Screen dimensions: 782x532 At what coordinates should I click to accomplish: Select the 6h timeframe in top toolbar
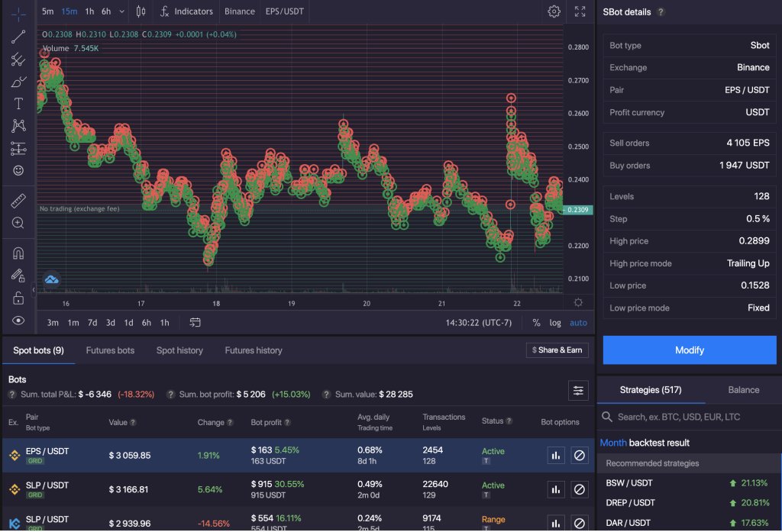(106, 11)
